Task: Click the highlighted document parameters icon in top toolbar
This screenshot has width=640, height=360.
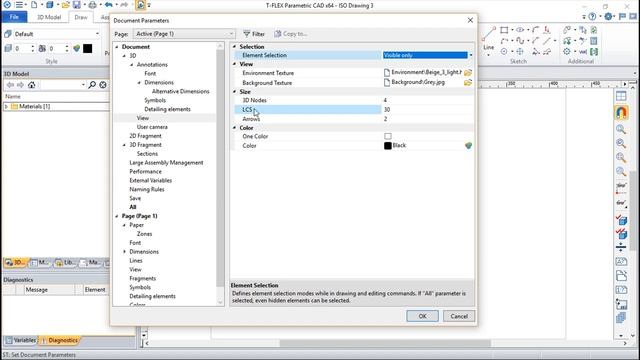Action: (140, 5)
